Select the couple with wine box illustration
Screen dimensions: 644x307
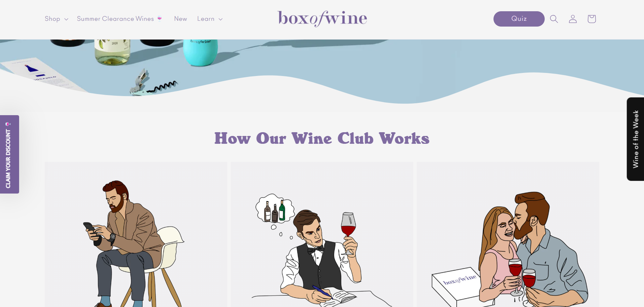coord(508,234)
